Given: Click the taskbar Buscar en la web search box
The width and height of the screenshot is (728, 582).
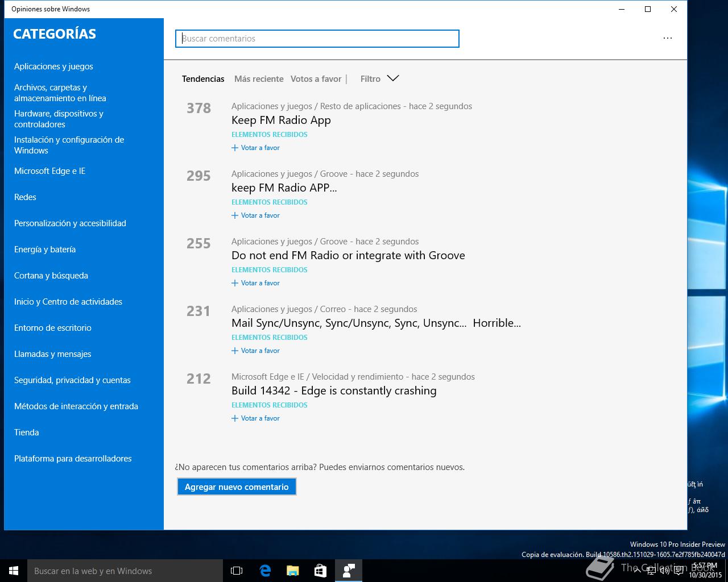Looking at the screenshot, I should tap(125, 571).
